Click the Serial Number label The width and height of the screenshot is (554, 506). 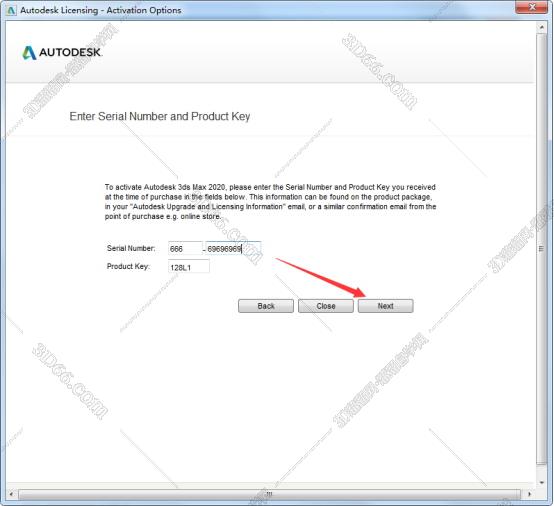[131, 248]
